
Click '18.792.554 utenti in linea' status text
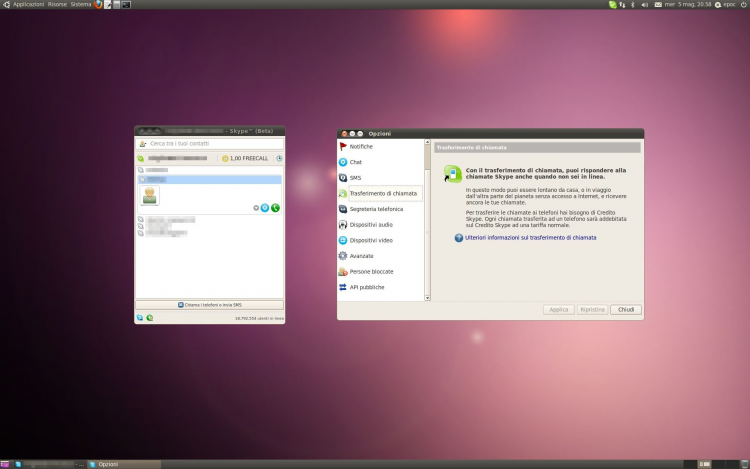coord(259,318)
